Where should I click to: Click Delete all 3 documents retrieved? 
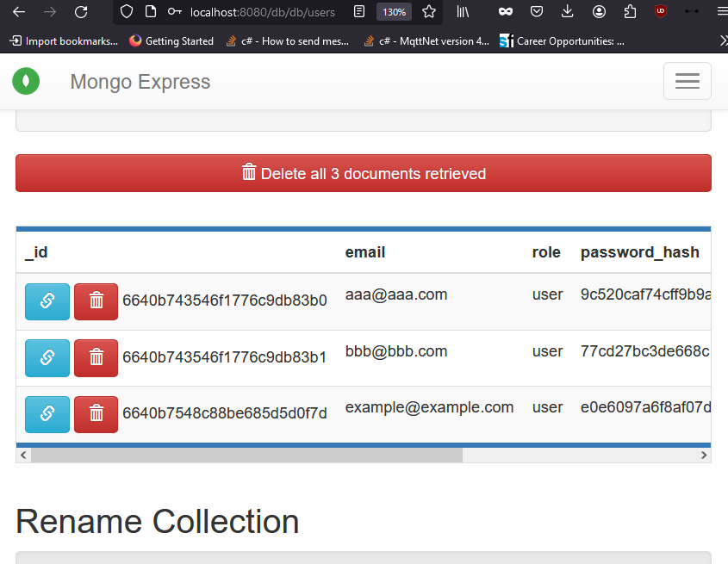(364, 173)
